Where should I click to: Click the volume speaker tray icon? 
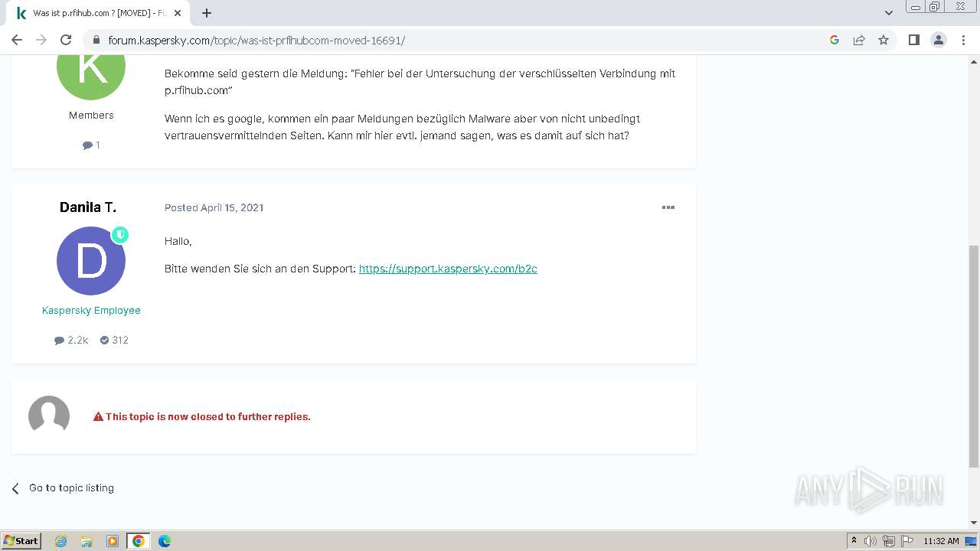point(871,541)
